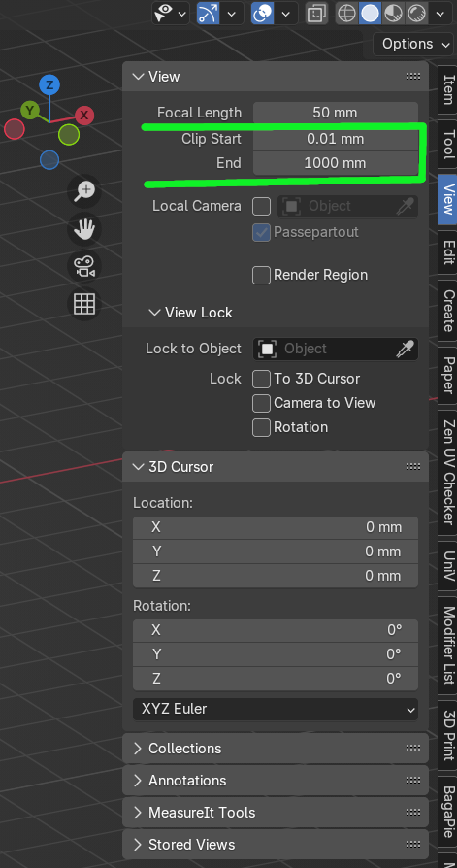Click the cursor Location Y field

click(276, 551)
